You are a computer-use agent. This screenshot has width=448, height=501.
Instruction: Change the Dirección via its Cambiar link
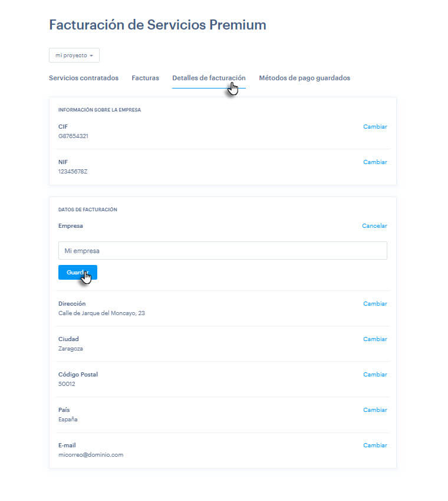375,304
